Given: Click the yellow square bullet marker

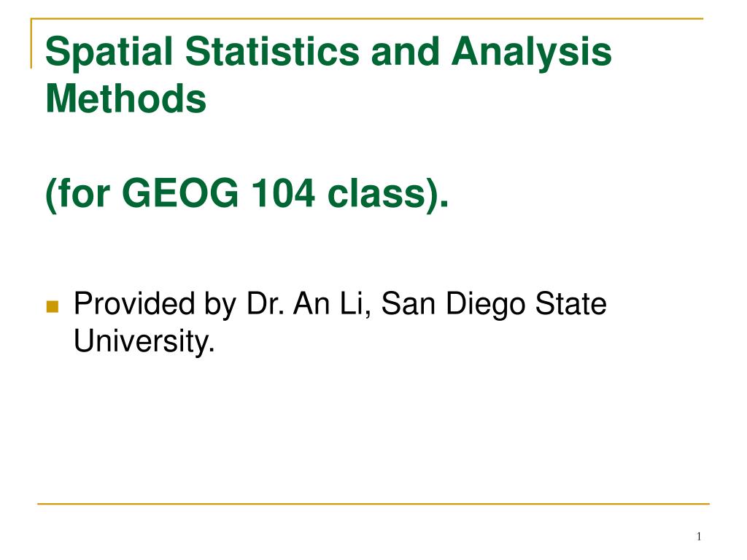Looking at the screenshot, I should [x=53, y=306].
